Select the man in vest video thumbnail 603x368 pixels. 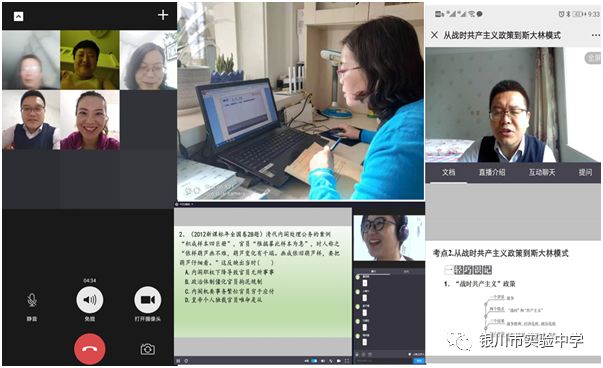pos(31,120)
